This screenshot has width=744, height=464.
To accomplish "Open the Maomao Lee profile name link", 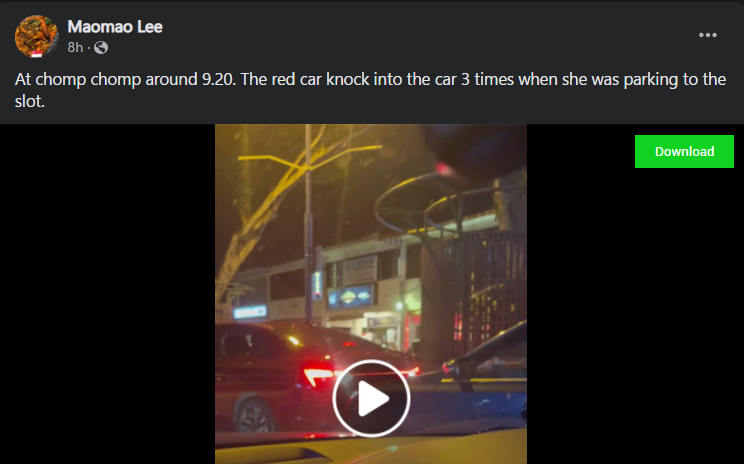I will pyautogui.click(x=115, y=27).
